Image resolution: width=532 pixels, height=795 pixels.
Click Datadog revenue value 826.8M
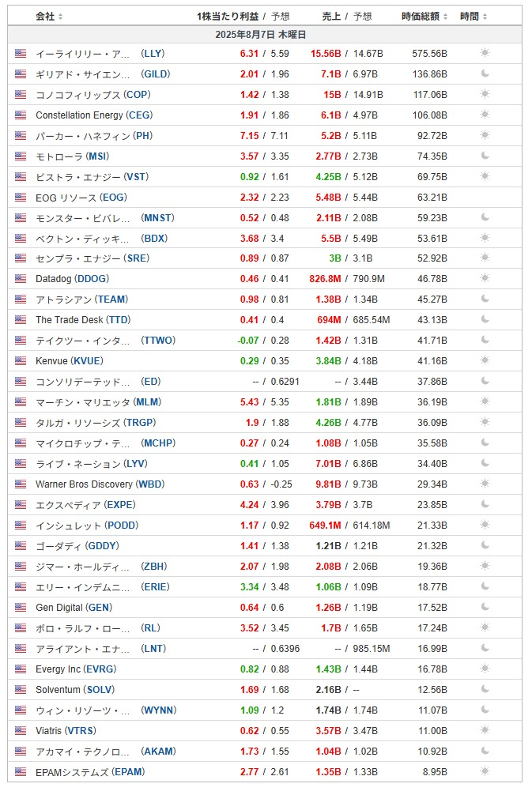(x=325, y=279)
